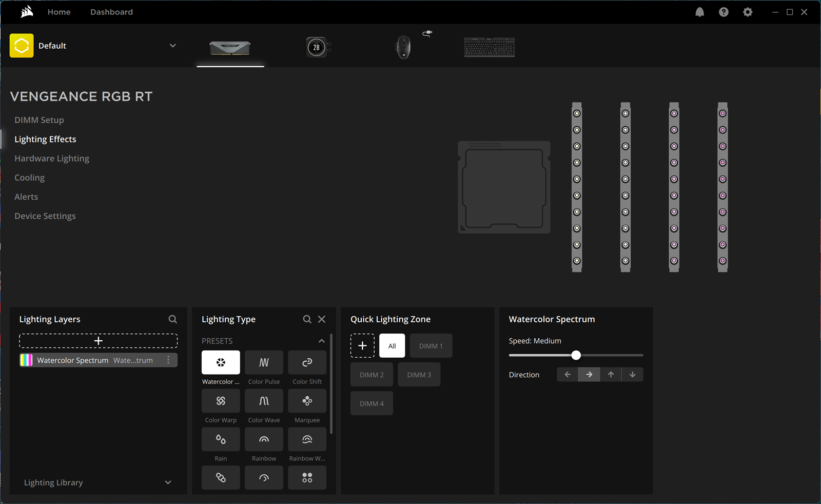Select the Watercolor Spectrum preset icon
The image size is (821, 504).
pyautogui.click(x=221, y=362)
